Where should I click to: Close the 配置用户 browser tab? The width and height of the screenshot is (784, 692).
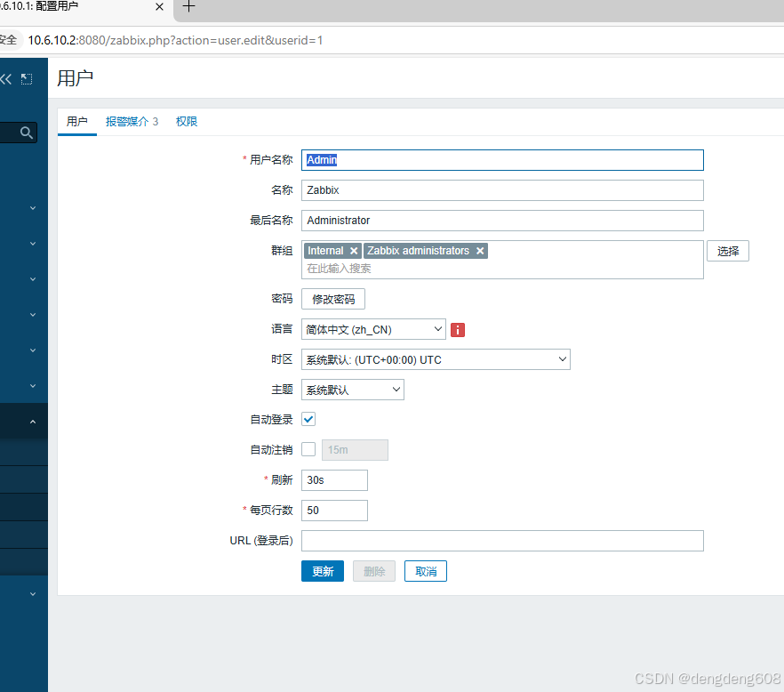[159, 6]
